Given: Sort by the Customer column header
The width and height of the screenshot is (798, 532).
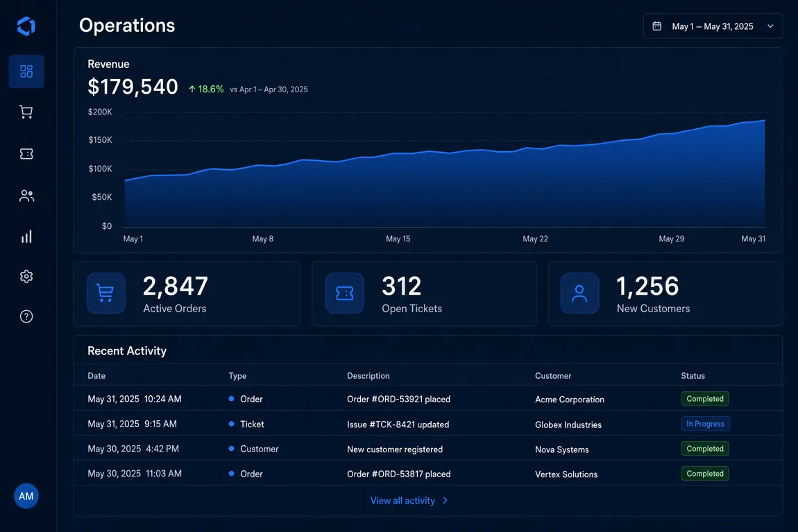Looking at the screenshot, I should click(553, 376).
